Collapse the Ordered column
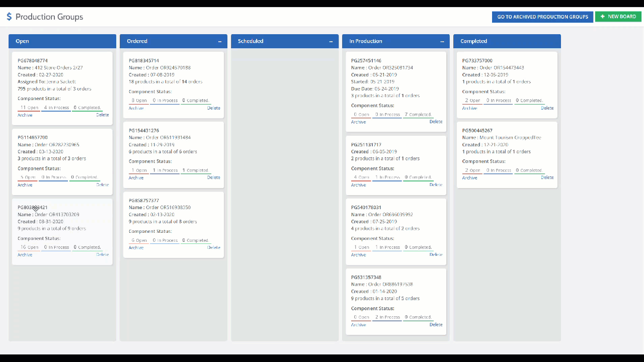The width and height of the screenshot is (644, 362). click(220, 42)
